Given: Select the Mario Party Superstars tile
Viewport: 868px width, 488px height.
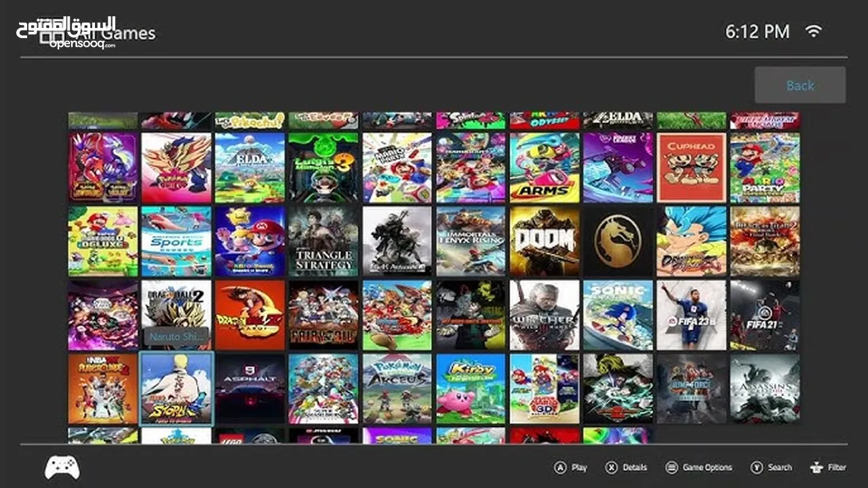Looking at the screenshot, I should tap(765, 167).
